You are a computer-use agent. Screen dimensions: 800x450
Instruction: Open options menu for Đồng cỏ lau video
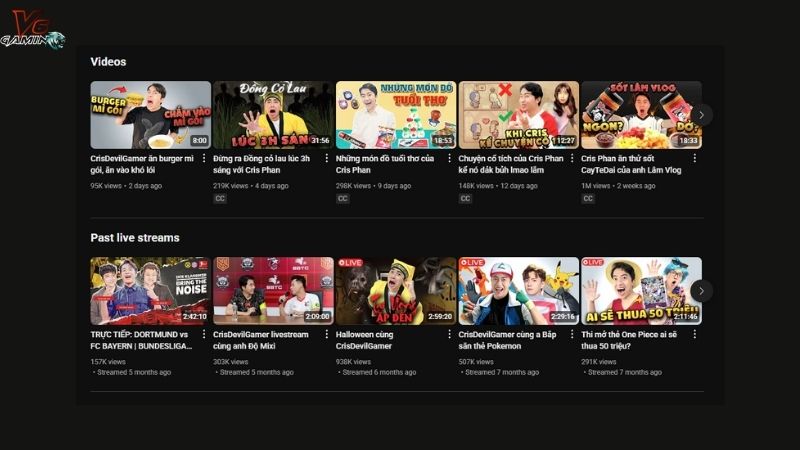[x=327, y=158]
